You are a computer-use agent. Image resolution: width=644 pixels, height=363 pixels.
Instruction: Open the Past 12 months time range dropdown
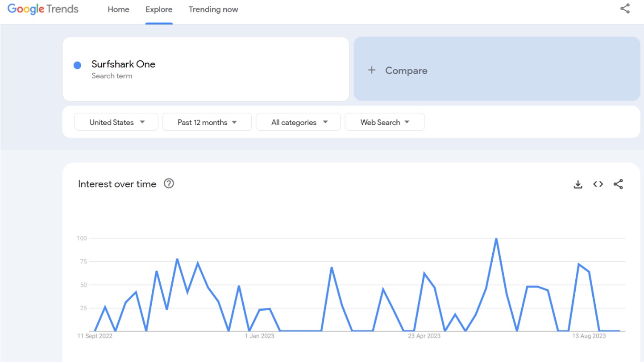click(x=207, y=122)
